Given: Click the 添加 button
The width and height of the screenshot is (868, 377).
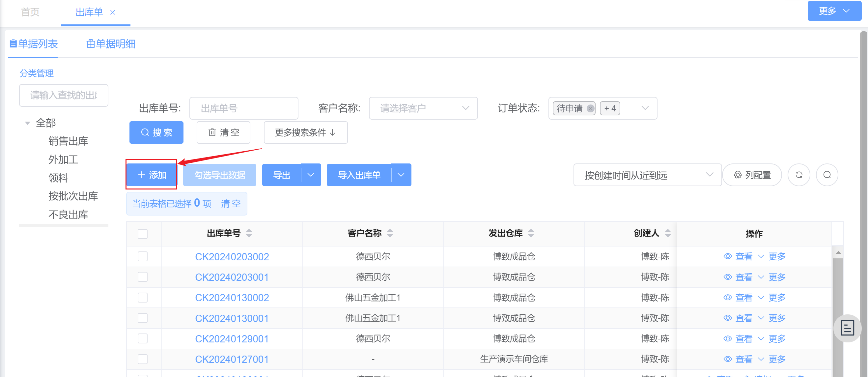Looking at the screenshot, I should pyautogui.click(x=152, y=175).
